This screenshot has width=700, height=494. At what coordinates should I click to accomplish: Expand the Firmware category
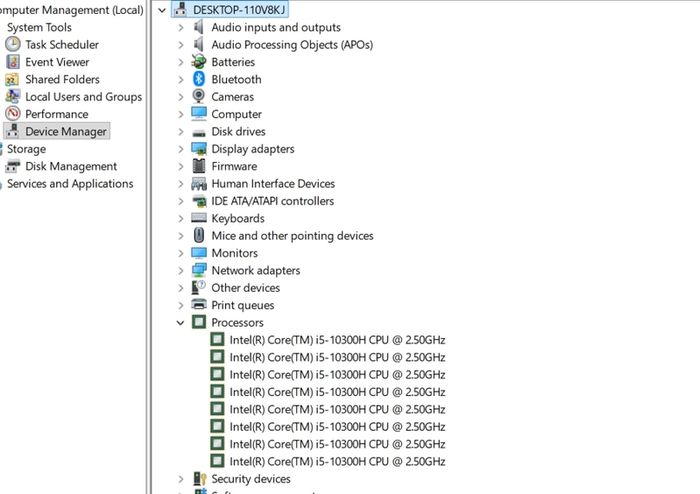[x=180, y=167]
